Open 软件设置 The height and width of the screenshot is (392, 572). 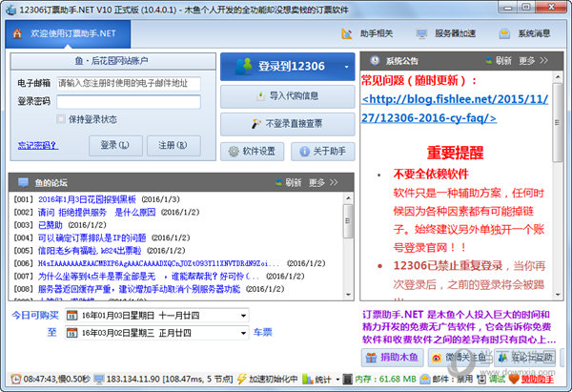(x=252, y=151)
